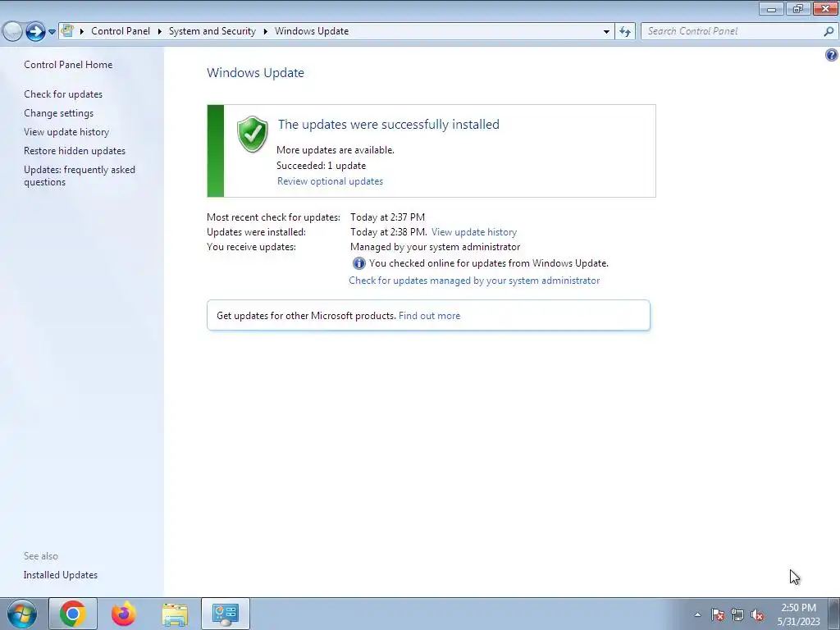
Task: Close the Windows Update window
Action: coord(825,9)
